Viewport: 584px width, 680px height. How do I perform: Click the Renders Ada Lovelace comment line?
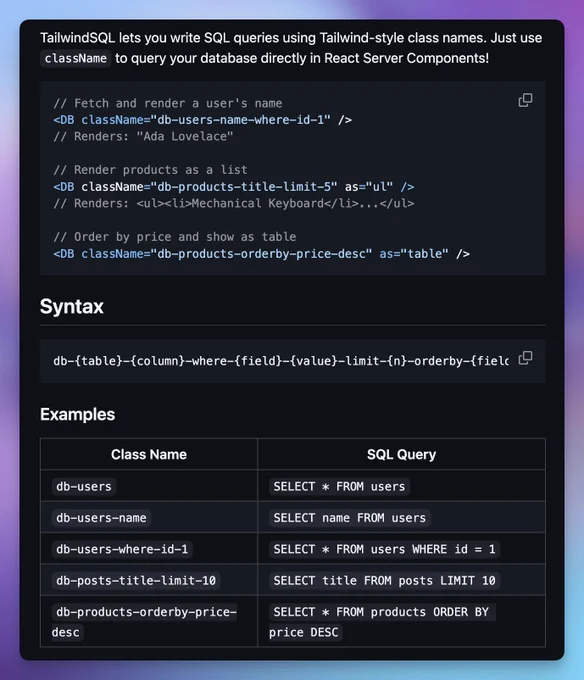[143, 137]
